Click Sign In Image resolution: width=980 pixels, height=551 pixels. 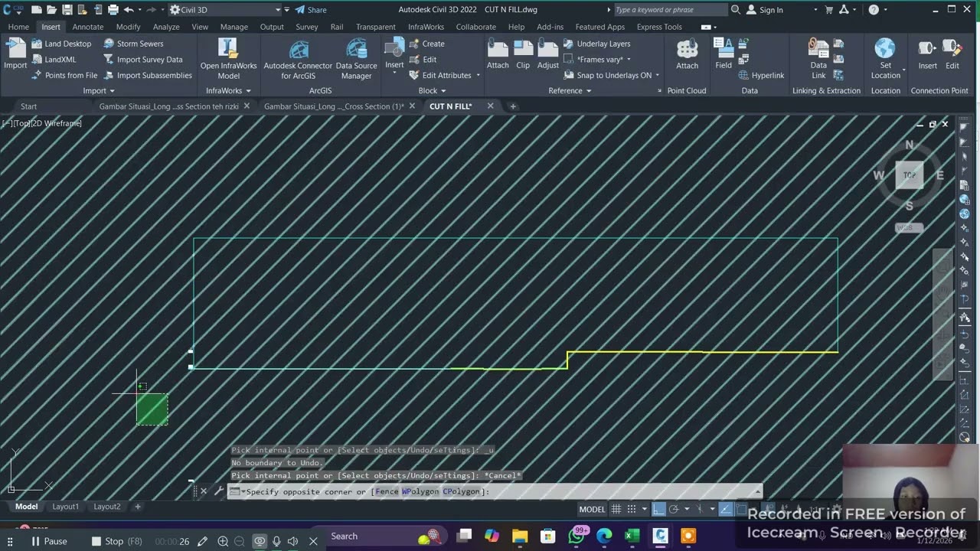tap(764, 10)
